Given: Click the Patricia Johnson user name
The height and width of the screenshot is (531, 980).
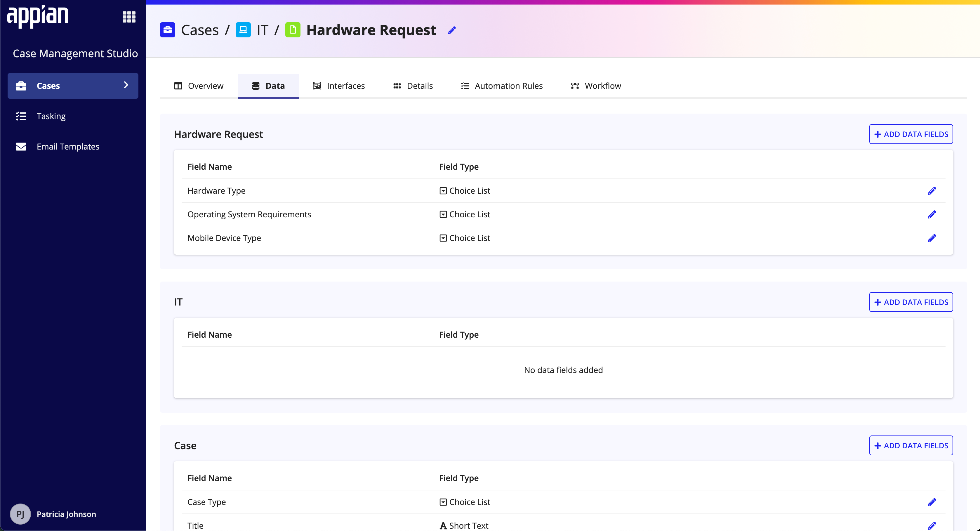Looking at the screenshot, I should click(66, 514).
